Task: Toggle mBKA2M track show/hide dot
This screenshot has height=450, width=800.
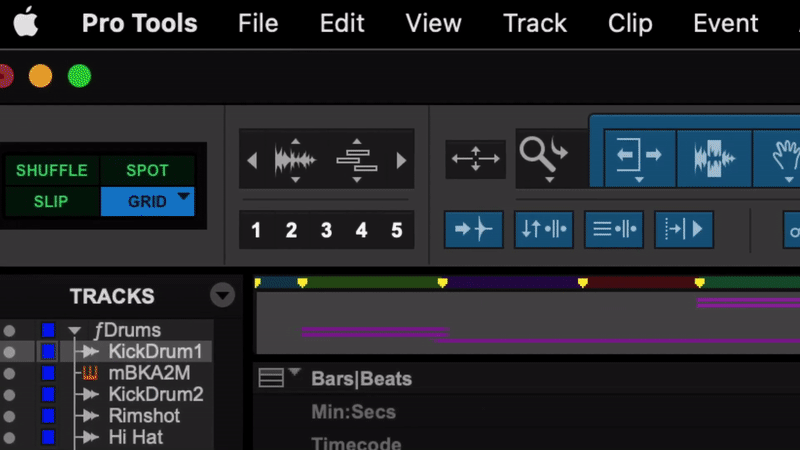Action: [x=9, y=373]
